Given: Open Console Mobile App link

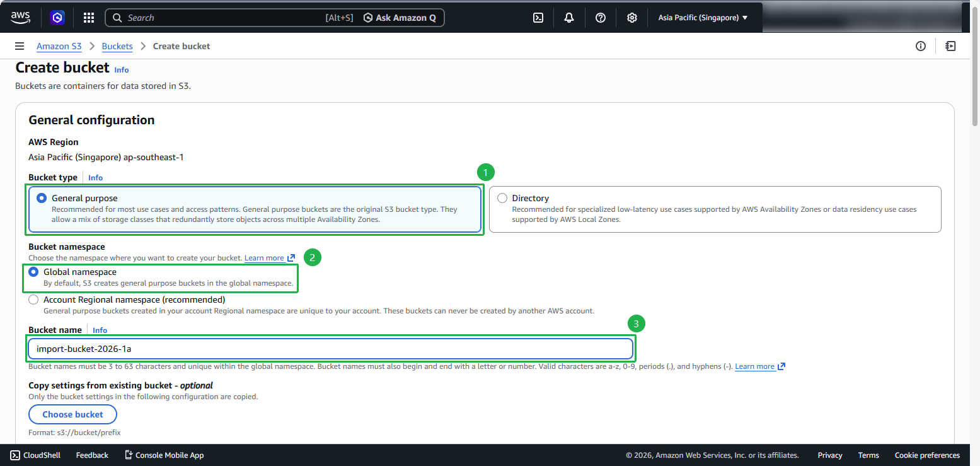Looking at the screenshot, I should pyautogui.click(x=164, y=455).
